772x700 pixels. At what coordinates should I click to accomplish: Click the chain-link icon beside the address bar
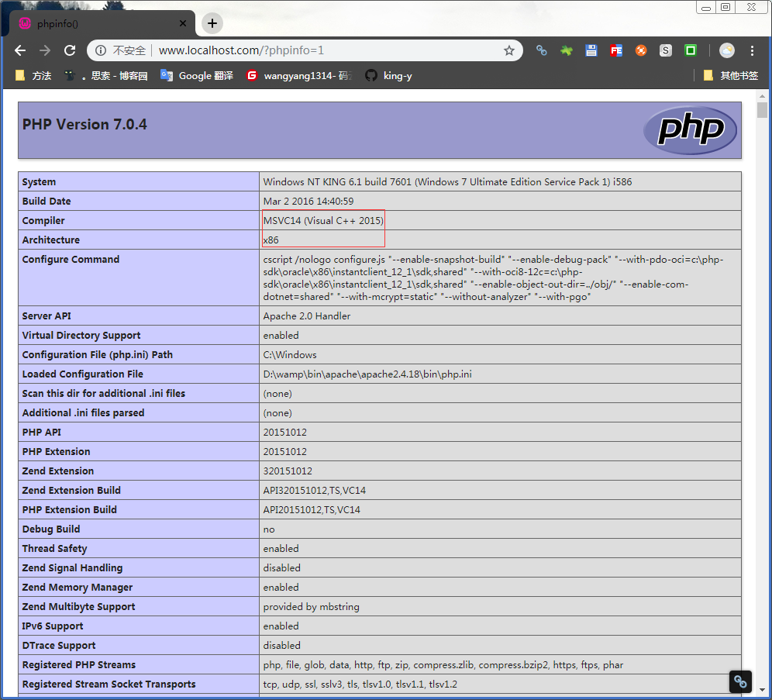542,50
